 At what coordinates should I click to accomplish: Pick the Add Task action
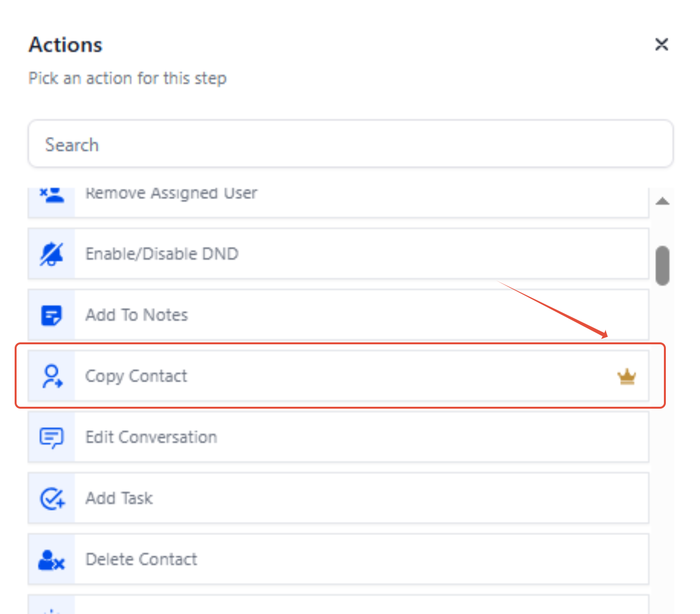point(338,498)
